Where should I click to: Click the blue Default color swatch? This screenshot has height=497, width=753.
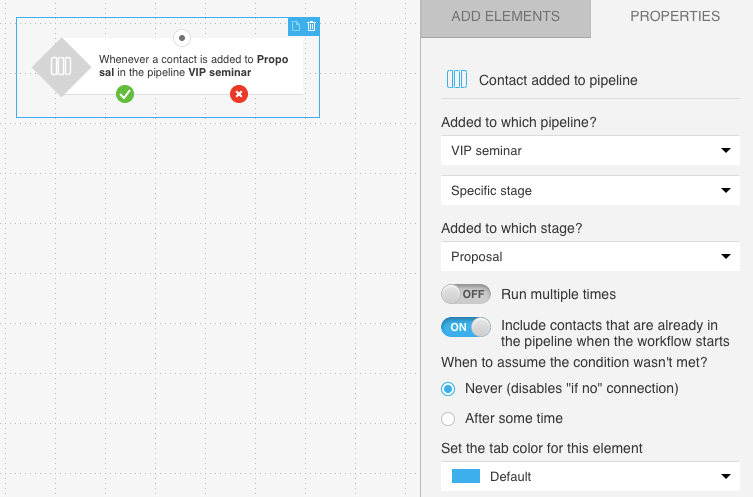(x=466, y=476)
